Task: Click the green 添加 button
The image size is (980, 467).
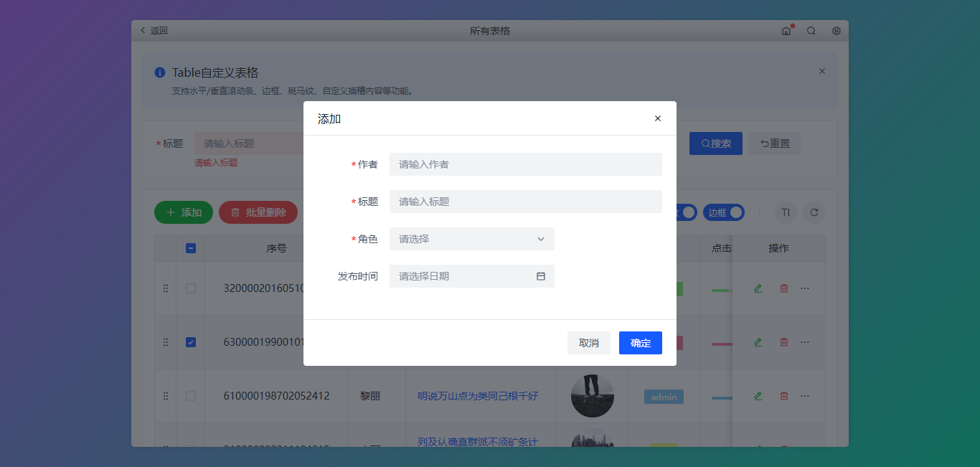Action: 184,212
